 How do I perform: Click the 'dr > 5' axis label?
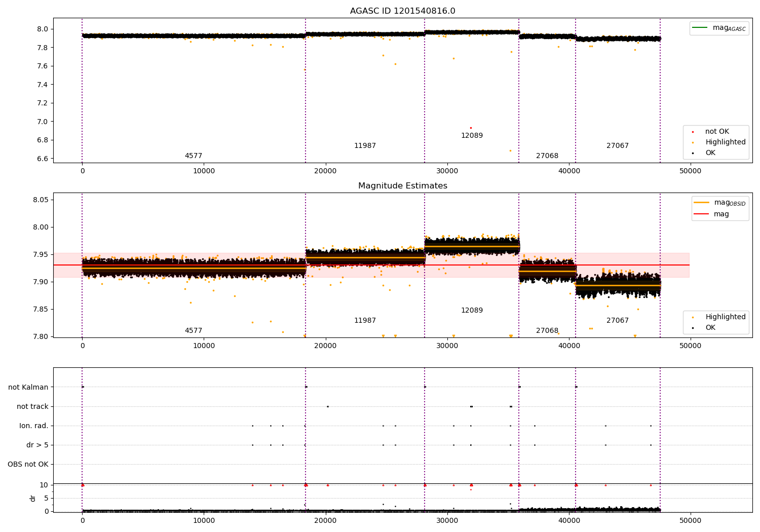pos(37,445)
